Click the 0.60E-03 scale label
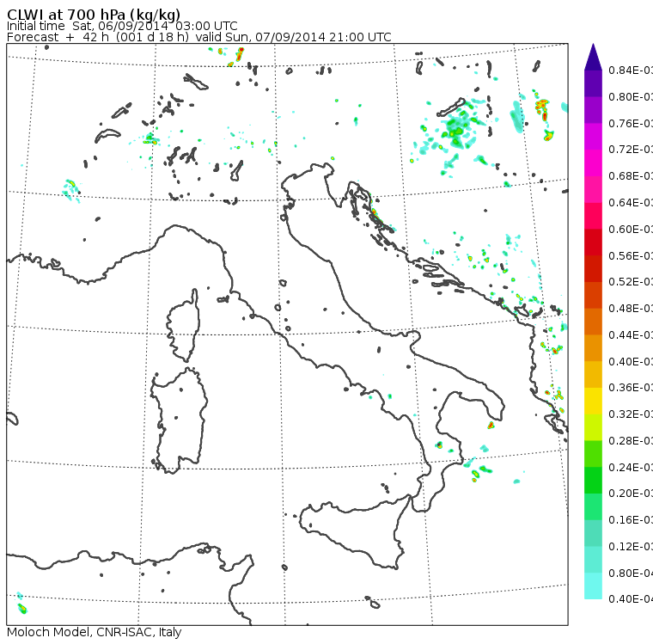The image size is (653, 644). [x=631, y=230]
